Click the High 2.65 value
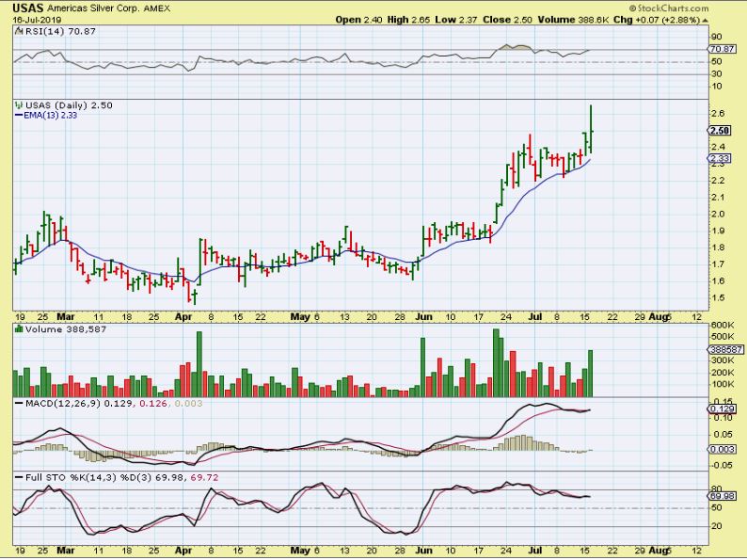This screenshot has width=747, height=560. [x=408, y=20]
